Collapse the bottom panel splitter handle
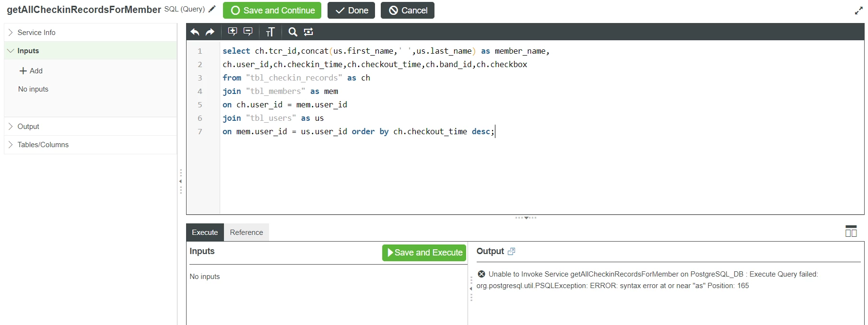868x325 pixels. (526, 218)
